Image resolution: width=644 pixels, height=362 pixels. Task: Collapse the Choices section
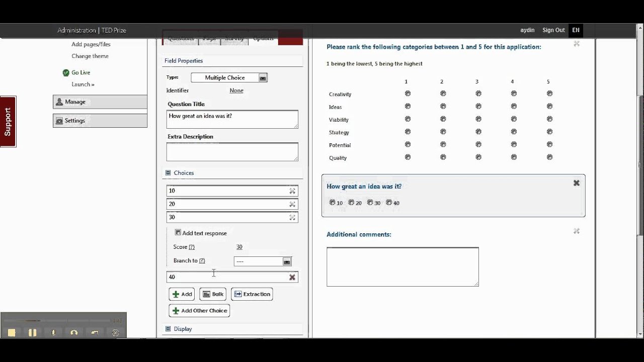click(x=168, y=173)
